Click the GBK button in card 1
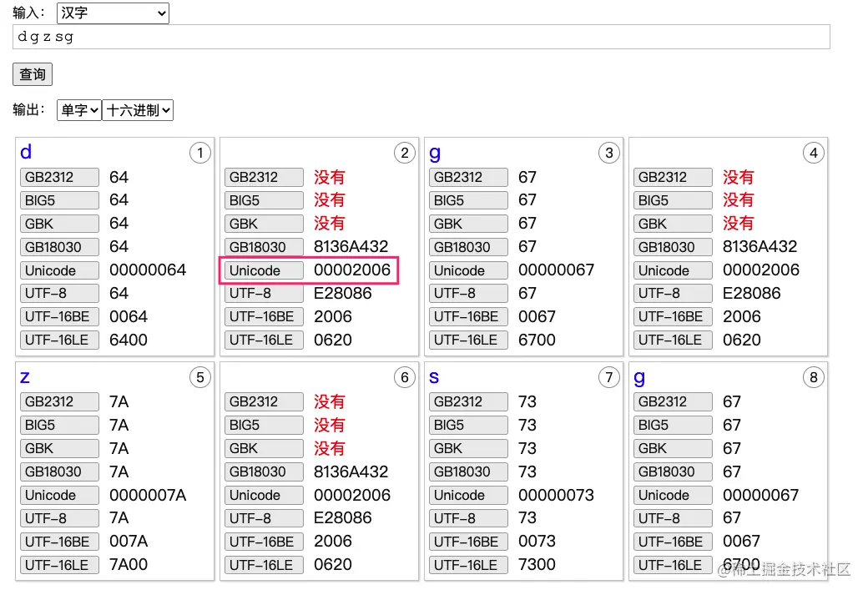Screen dimensions: 868x595 click(x=60, y=224)
